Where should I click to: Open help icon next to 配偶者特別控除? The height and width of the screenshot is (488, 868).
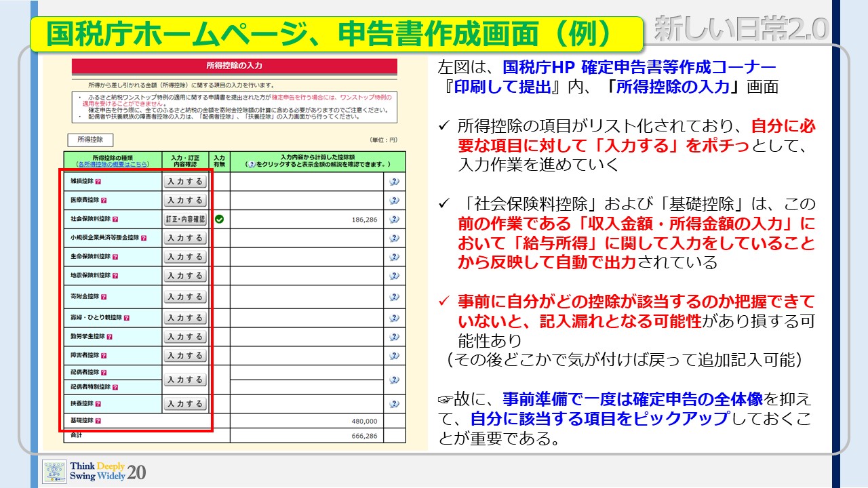click(x=115, y=388)
